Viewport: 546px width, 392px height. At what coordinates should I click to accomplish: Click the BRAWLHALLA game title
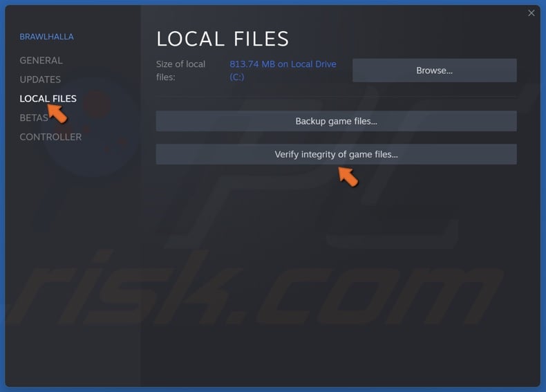pyautogui.click(x=46, y=37)
